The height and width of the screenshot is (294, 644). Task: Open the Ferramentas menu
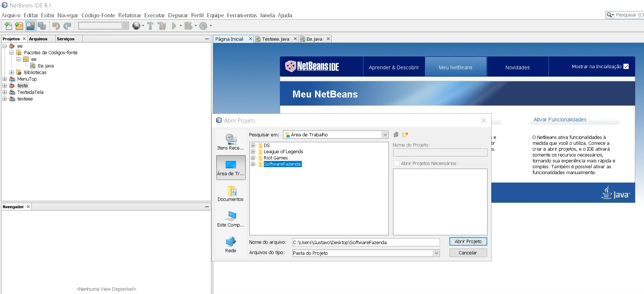pyautogui.click(x=242, y=15)
